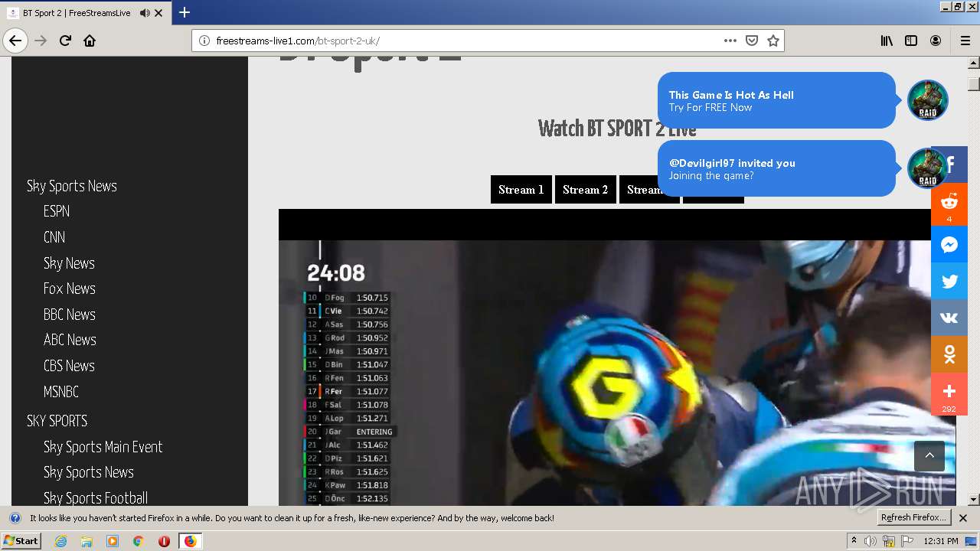The image size is (980, 551).
Task: Save page to Pocket
Action: point(752,41)
